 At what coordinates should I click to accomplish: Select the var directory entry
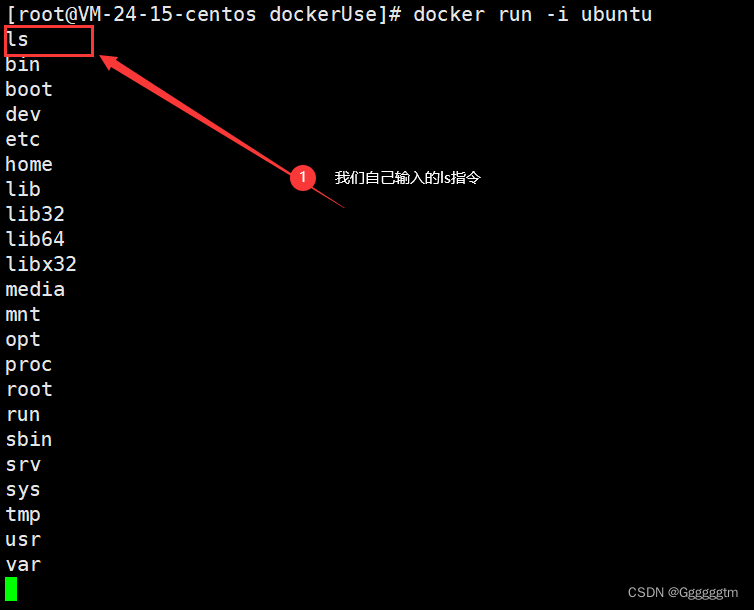23,564
